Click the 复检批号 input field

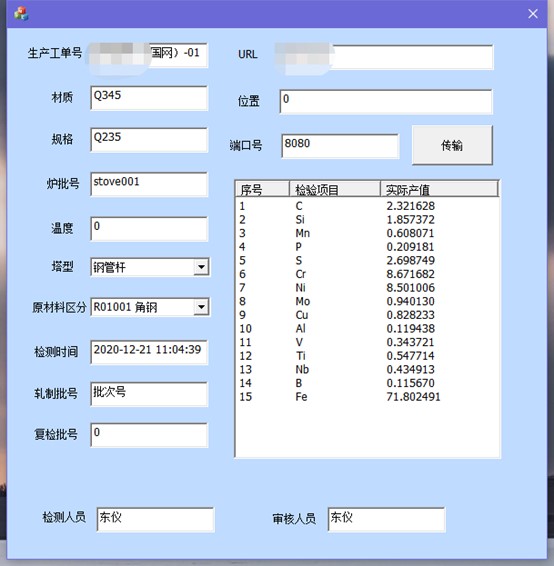coord(149,435)
